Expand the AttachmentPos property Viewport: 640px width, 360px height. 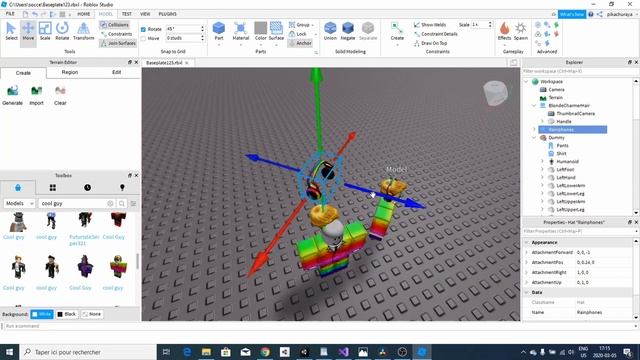(x=527, y=262)
